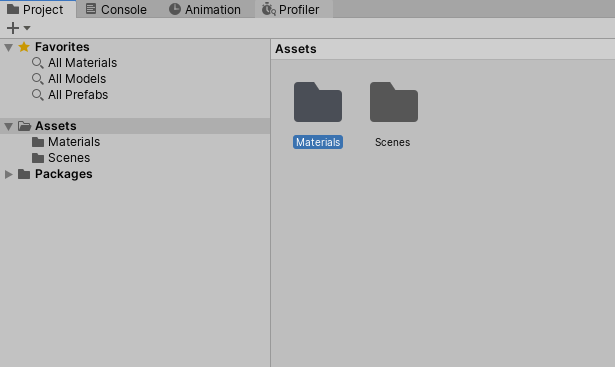Click the open folder icon beside Assets
The width and height of the screenshot is (615, 367).
[x=24, y=126]
